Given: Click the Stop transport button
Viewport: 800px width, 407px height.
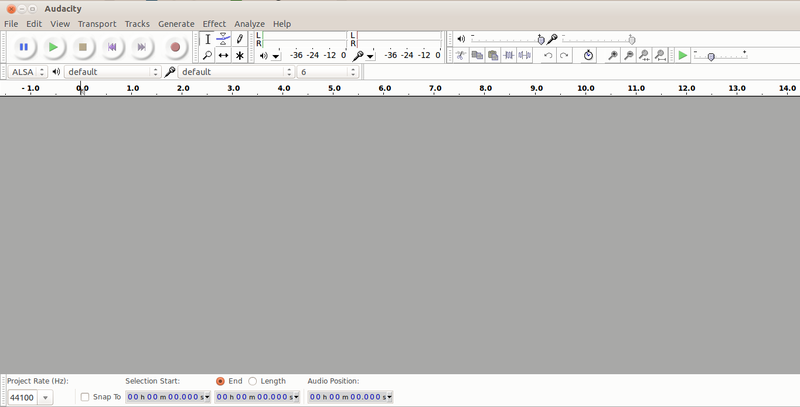Looking at the screenshot, I should click(x=83, y=47).
